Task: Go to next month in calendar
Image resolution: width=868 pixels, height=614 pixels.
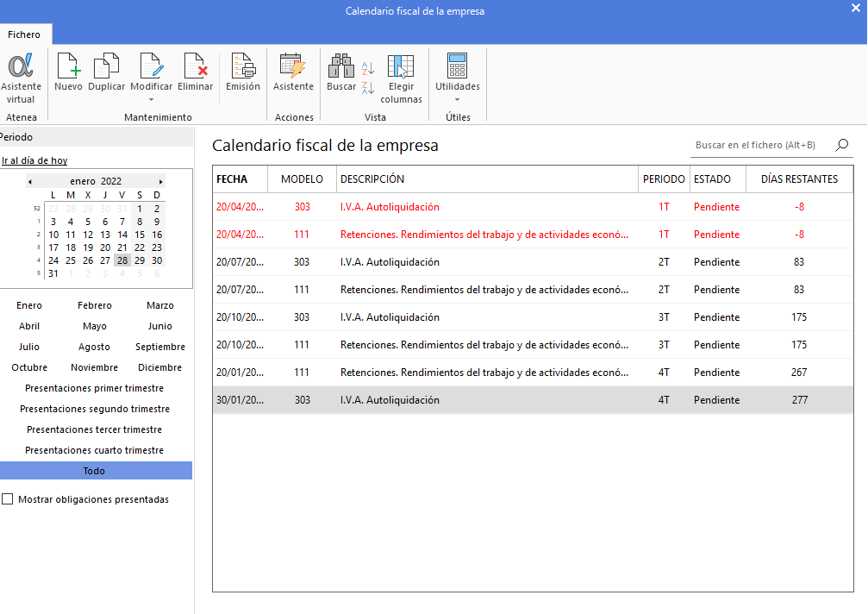Action: click(x=160, y=182)
